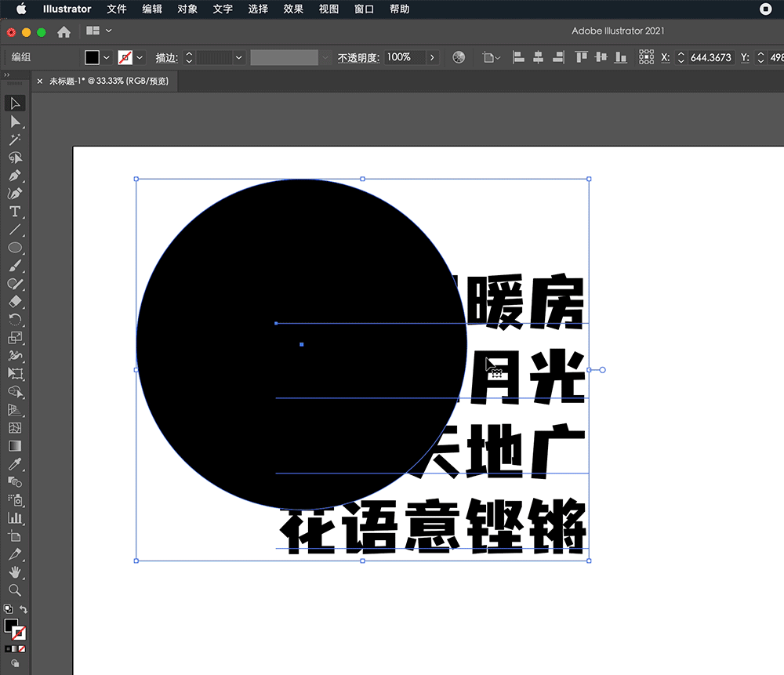Click the reference point grid icon
Viewport: 784px width, 675px height.
[x=646, y=57]
